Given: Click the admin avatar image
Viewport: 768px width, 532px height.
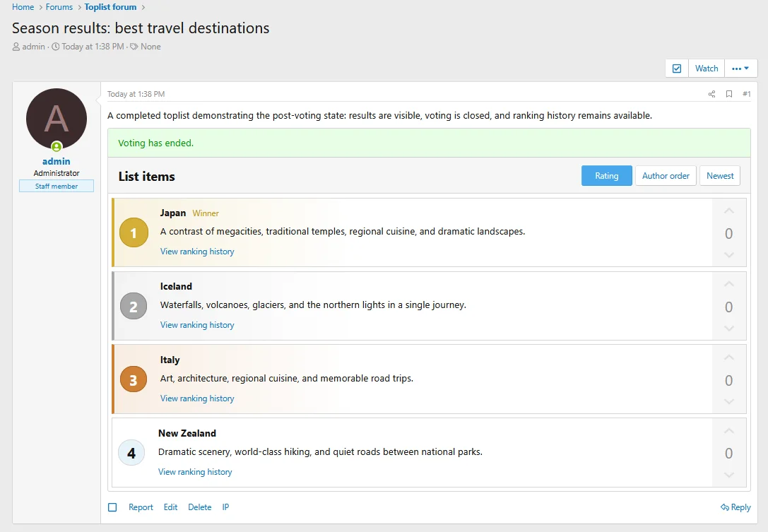Looking at the screenshot, I should 57,119.
